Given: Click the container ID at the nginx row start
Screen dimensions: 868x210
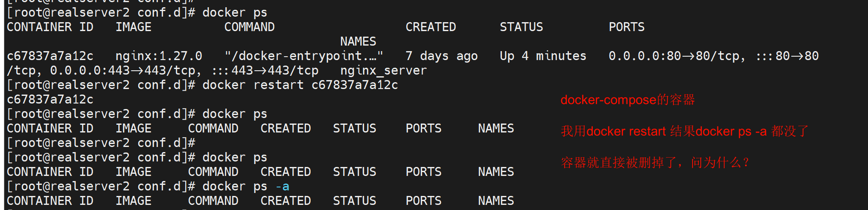Looking at the screenshot, I should click(x=50, y=56).
